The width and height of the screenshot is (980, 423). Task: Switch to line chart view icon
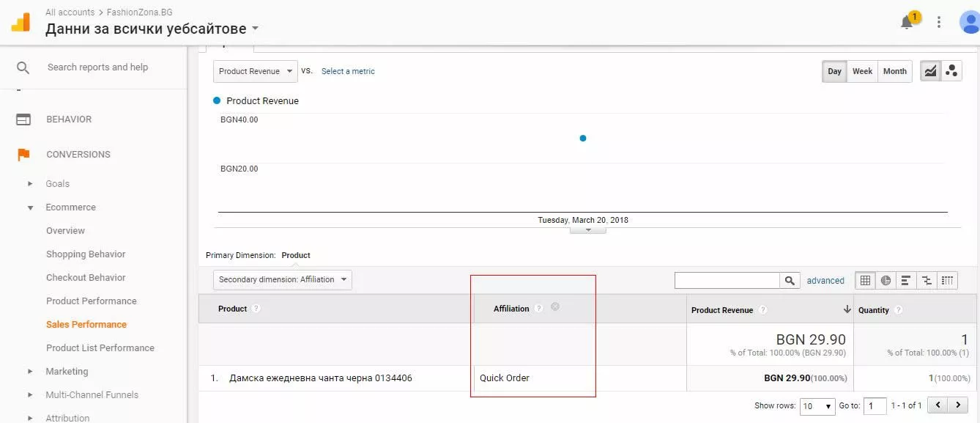tap(930, 71)
